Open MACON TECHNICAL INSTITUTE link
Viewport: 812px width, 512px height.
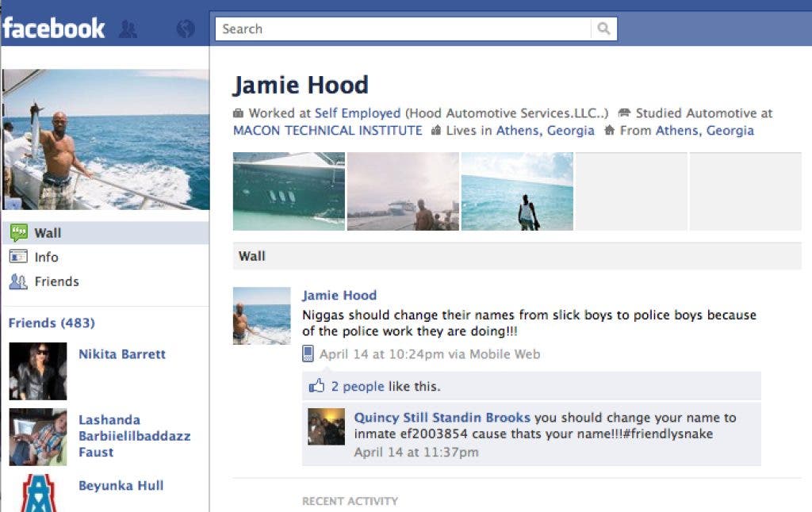point(327,131)
